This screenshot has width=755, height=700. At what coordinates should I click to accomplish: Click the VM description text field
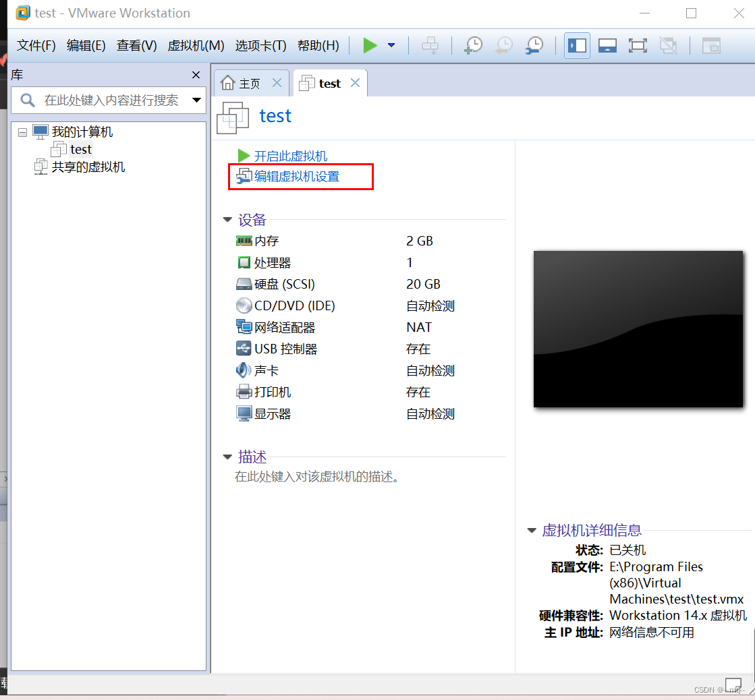(x=317, y=477)
